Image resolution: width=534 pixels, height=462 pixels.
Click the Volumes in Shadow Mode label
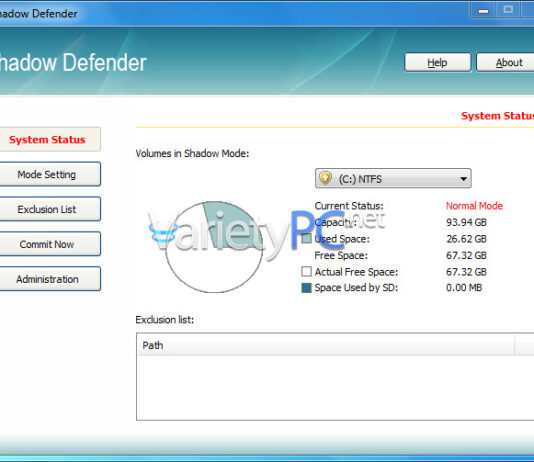point(192,154)
